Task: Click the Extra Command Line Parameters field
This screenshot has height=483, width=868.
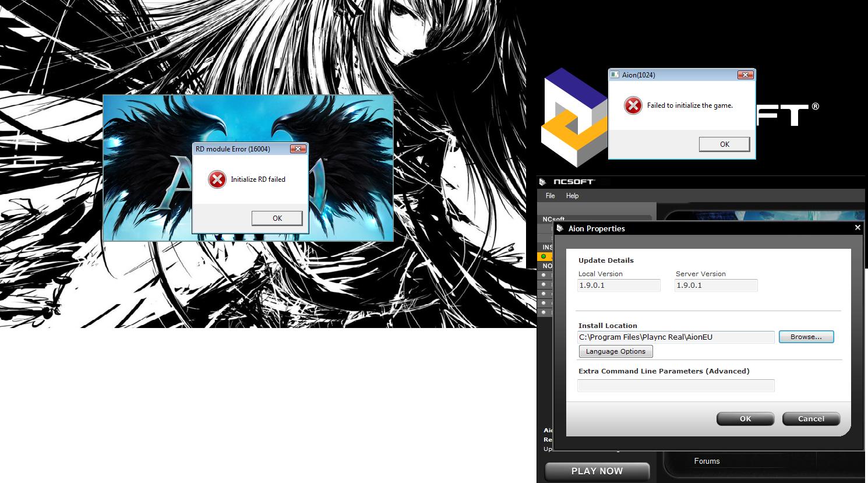Action: (x=676, y=385)
